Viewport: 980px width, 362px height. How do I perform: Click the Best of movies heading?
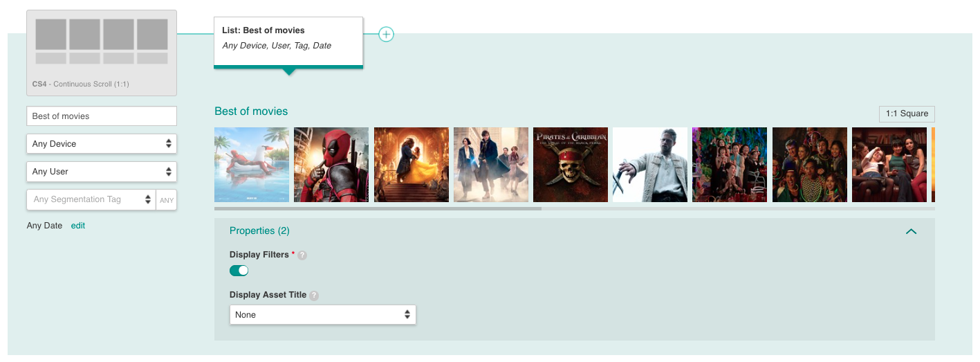point(251,111)
